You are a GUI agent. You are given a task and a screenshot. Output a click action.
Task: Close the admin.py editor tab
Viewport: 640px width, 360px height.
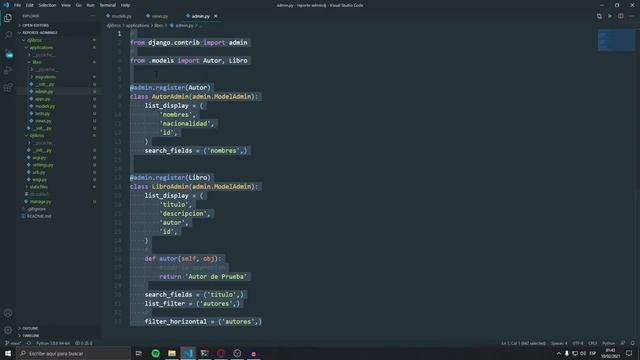point(216,16)
